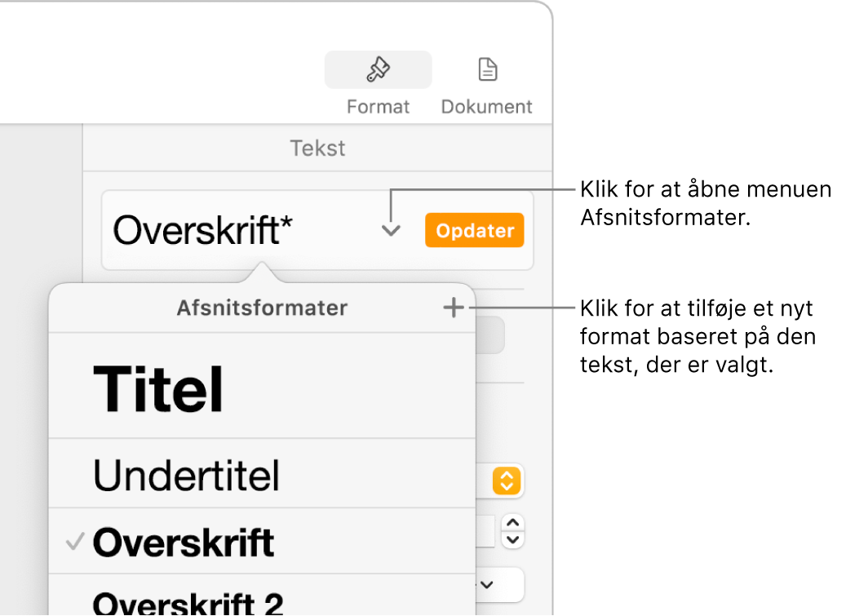Click the plus icon to add a new paragraph style
846x616 pixels.
click(454, 308)
